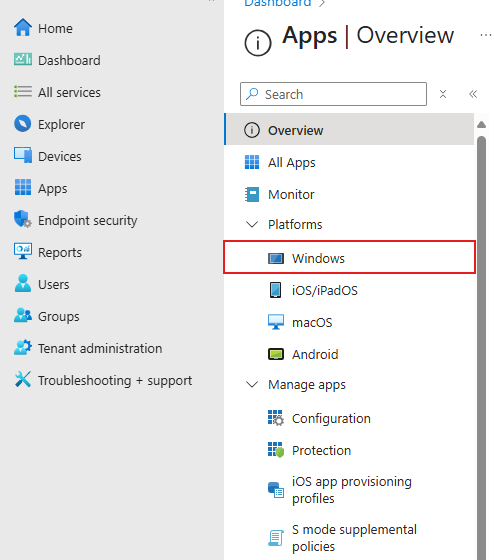Open All Apps in the Apps menu
Screen dimensions: 494x560
349,162
